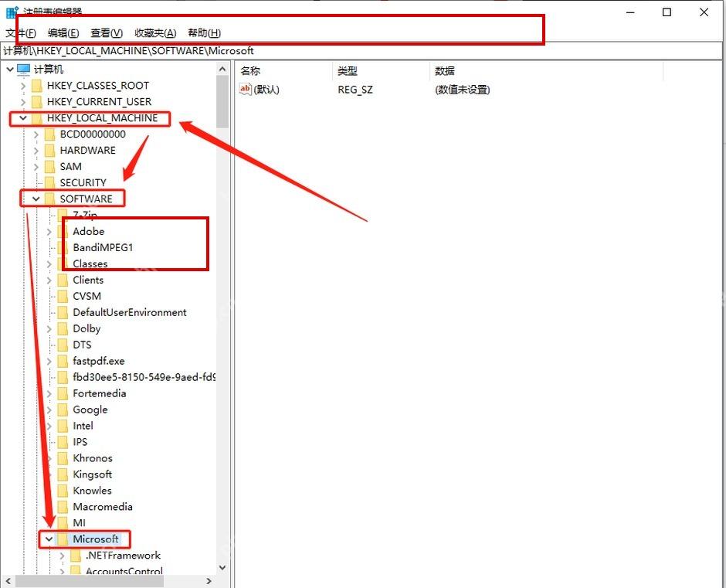Viewport: 726px width, 588px height.
Task: Maximize the Registry Editor window
Action: pos(667,12)
